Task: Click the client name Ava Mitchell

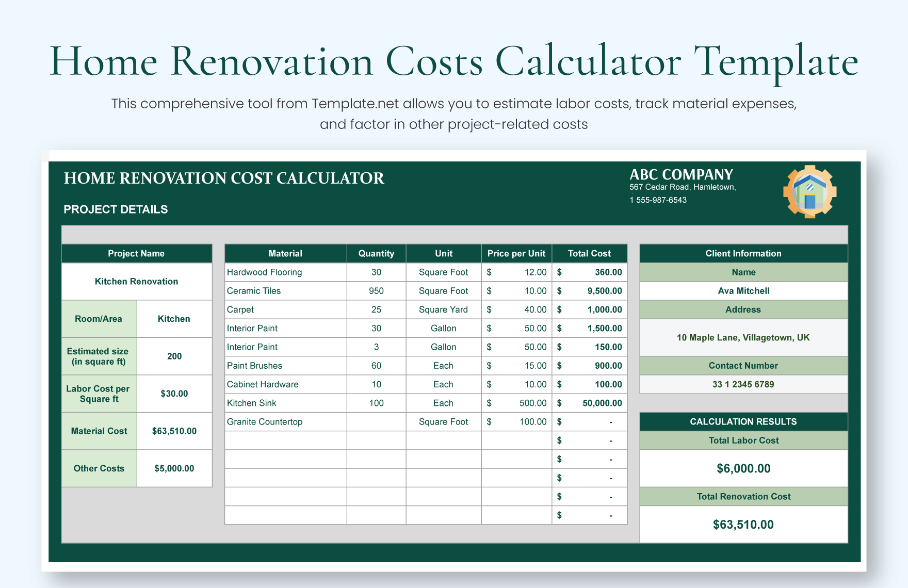Action: coord(743,291)
